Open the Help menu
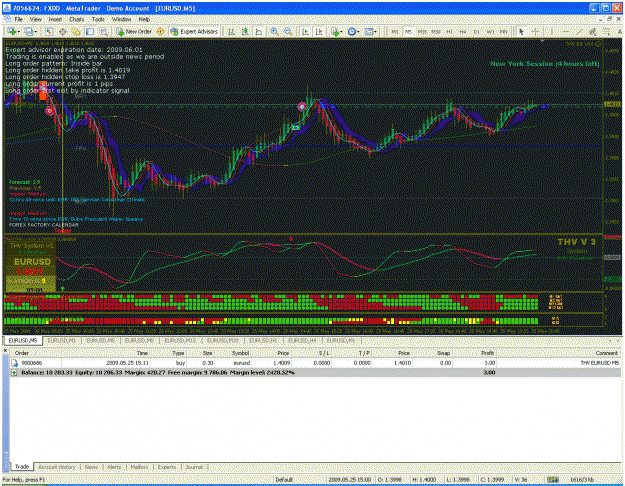Screen dimensions: 625x486 click(x=144, y=19)
